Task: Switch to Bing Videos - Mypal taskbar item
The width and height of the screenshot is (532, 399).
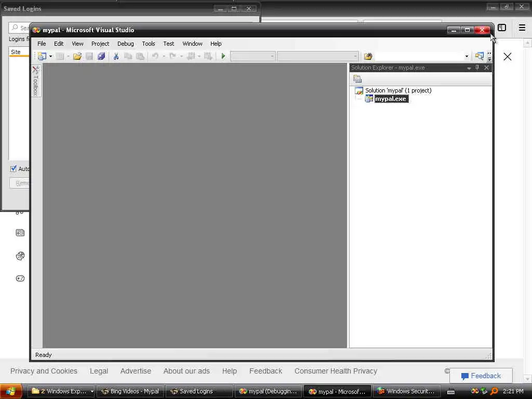Action: [x=130, y=391]
